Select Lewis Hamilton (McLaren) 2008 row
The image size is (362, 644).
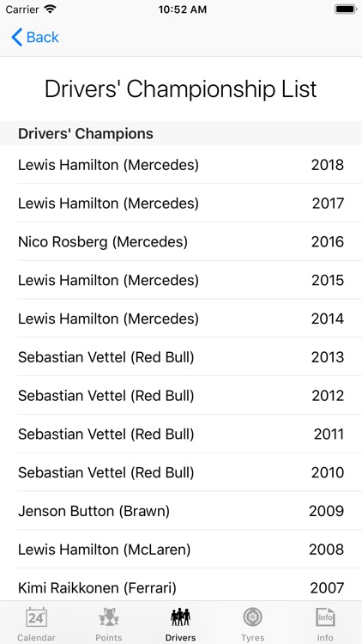click(x=181, y=550)
